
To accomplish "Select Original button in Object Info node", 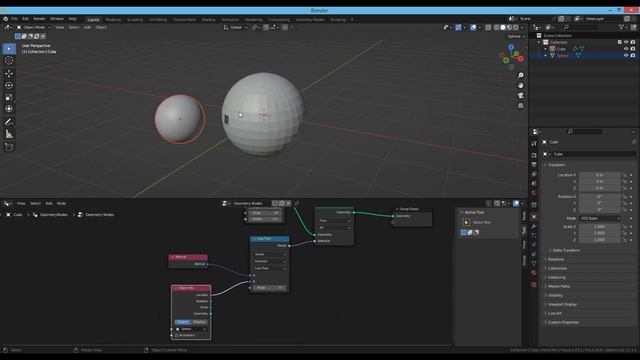I will coord(182,322).
